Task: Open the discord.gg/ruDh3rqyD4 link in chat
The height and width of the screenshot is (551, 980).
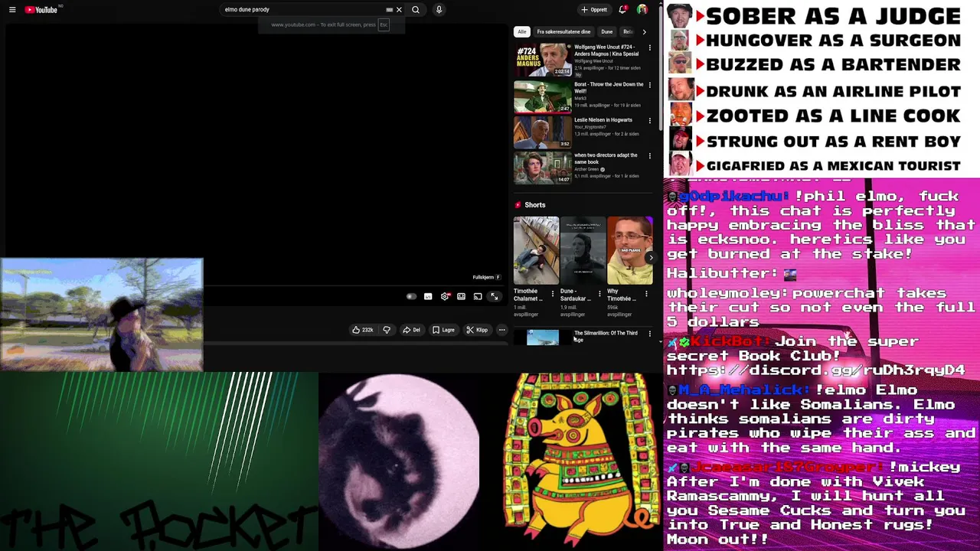Action: pos(816,370)
